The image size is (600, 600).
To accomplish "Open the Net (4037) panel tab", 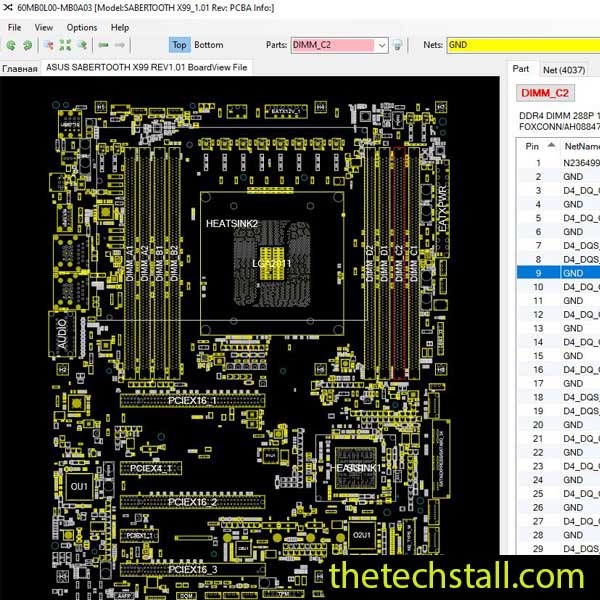I will coord(564,70).
